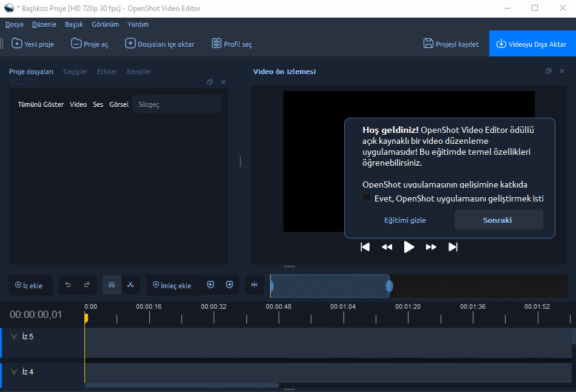The width and height of the screenshot is (576, 392).
Task: Check the Evet, OpenShot geliştirmek checkbox
Action: click(366, 198)
